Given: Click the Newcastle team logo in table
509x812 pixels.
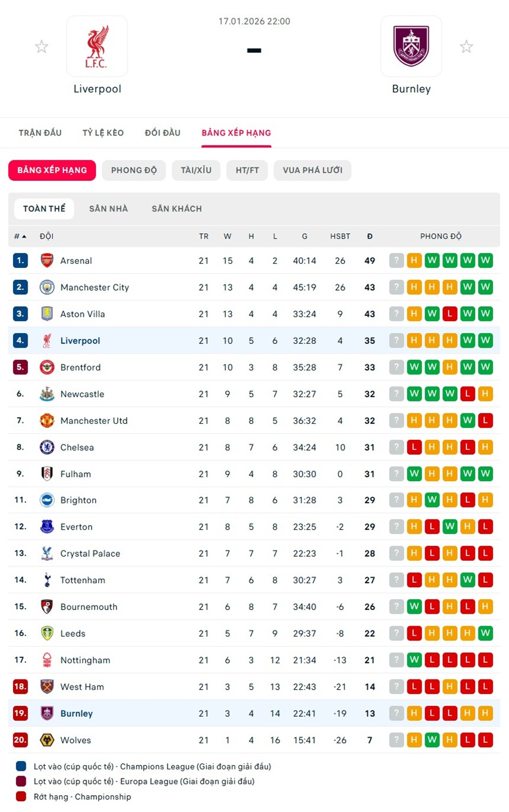Looking at the screenshot, I should pos(47,394).
